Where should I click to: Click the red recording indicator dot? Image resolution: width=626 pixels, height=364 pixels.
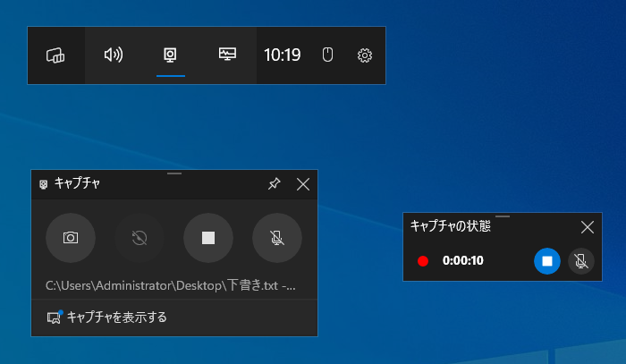pyautogui.click(x=423, y=261)
